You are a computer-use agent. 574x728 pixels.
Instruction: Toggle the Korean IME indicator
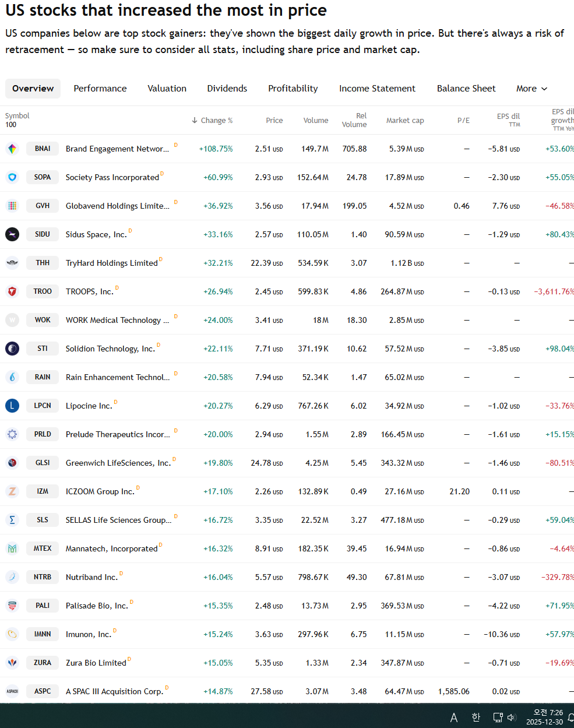pyautogui.click(x=476, y=718)
